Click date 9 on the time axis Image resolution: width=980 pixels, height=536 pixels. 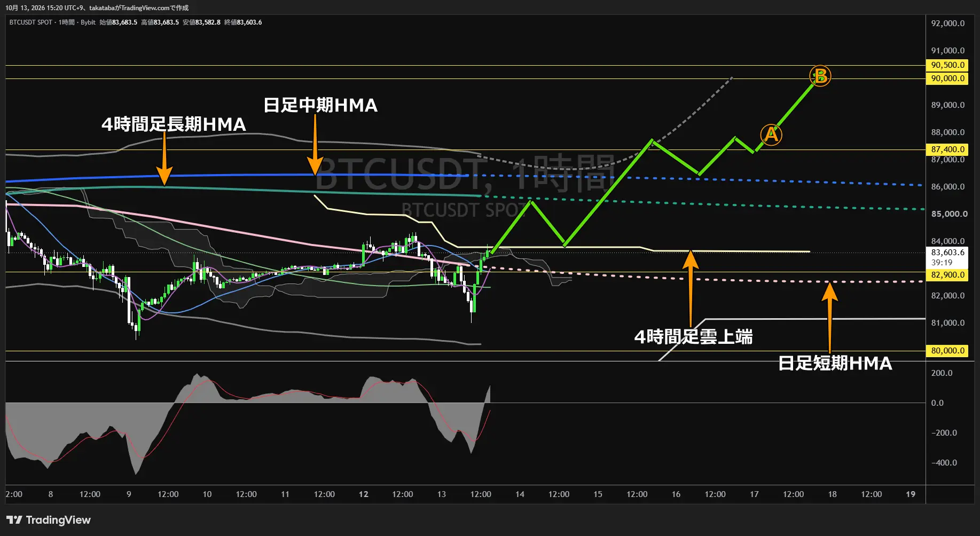point(129,494)
